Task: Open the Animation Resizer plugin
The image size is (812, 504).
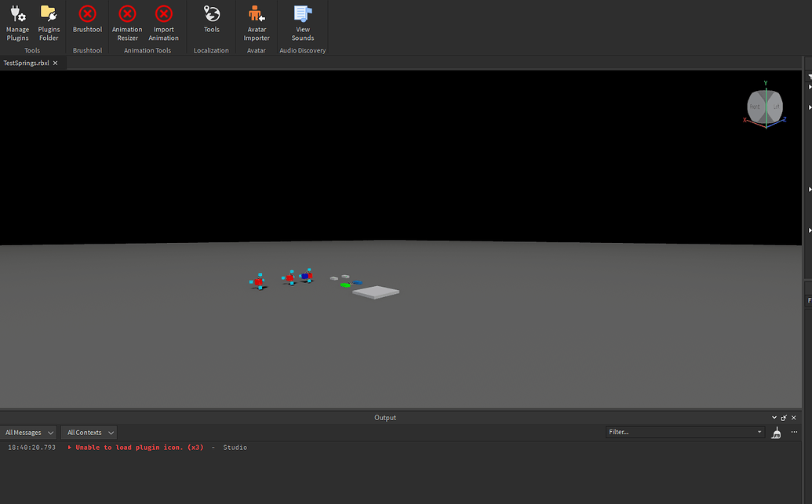Action: [127, 24]
